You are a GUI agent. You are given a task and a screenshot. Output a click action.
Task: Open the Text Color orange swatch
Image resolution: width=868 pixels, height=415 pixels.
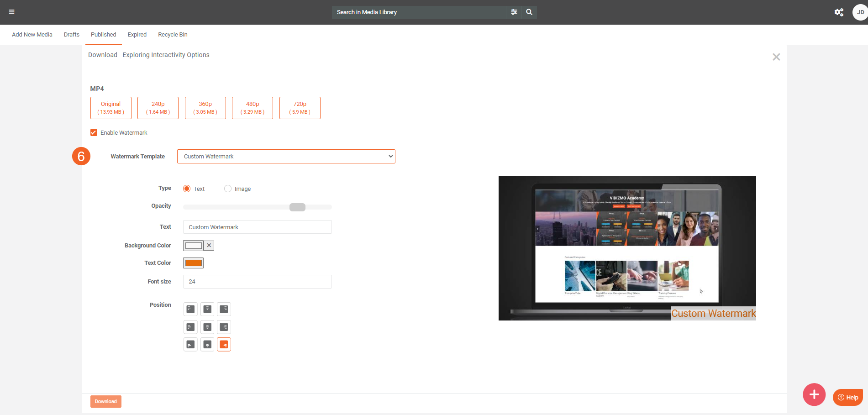point(193,263)
